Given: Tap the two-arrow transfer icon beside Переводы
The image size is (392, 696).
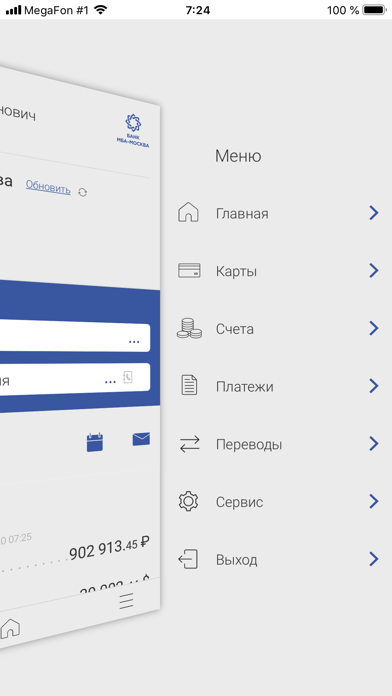Looking at the screenshot, I should 190,444.
